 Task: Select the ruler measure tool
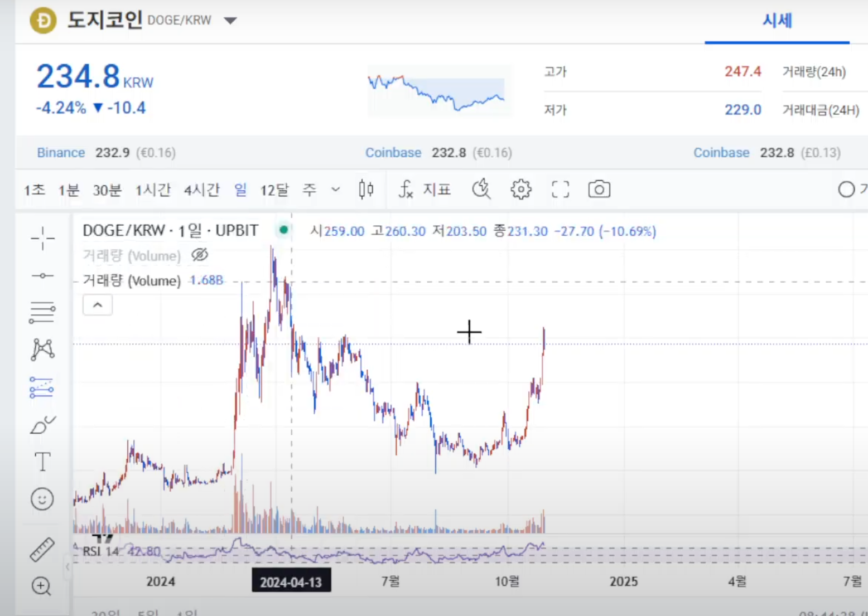pos(42,549)
